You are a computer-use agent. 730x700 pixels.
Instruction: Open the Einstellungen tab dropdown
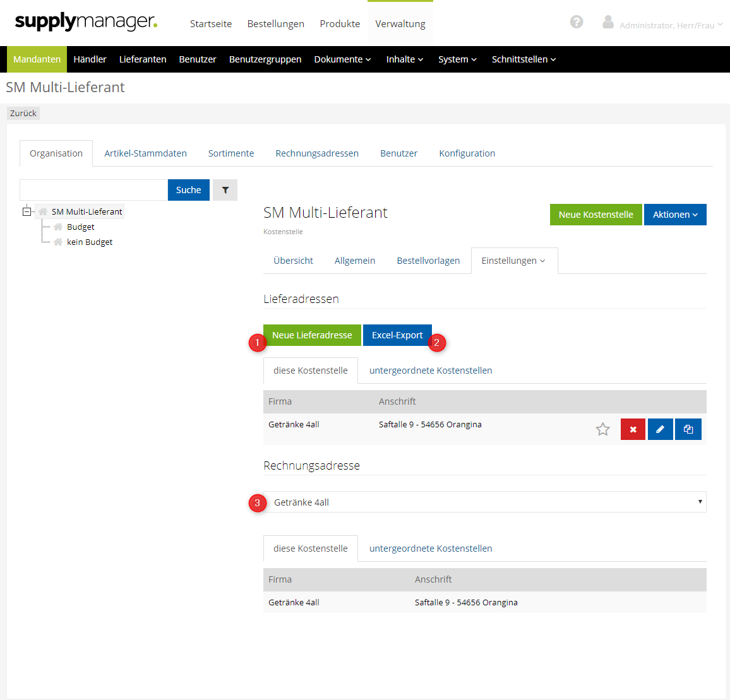point(513,261)
